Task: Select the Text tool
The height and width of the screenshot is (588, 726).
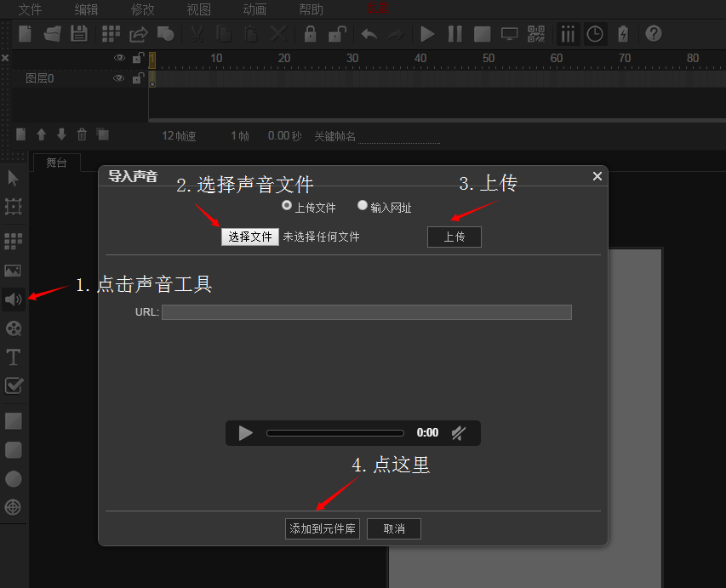Action: coord(13,357)
